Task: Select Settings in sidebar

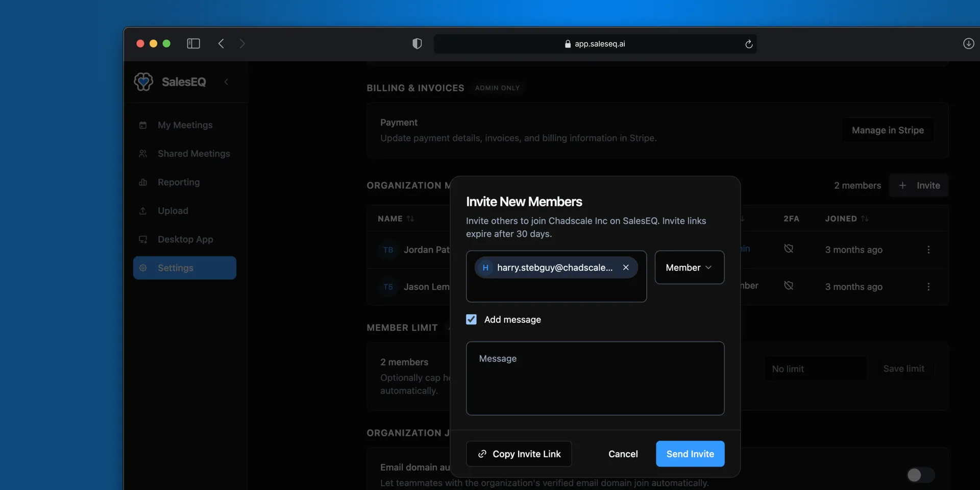Action: click(x=185, y=268)
